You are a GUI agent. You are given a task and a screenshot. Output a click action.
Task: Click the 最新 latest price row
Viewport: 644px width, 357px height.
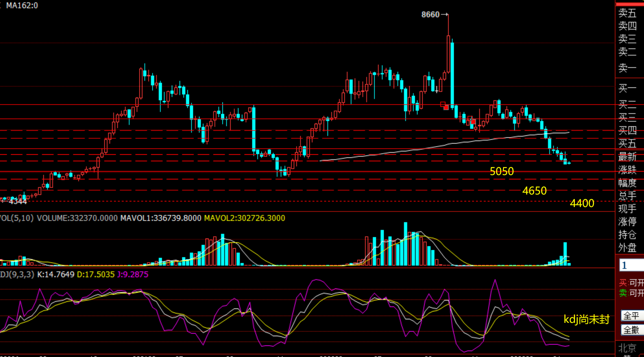click(x=628, y=156)
